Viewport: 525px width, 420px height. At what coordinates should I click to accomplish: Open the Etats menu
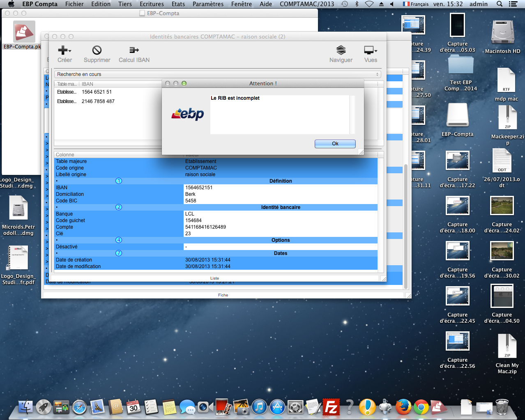click(178, 4)
